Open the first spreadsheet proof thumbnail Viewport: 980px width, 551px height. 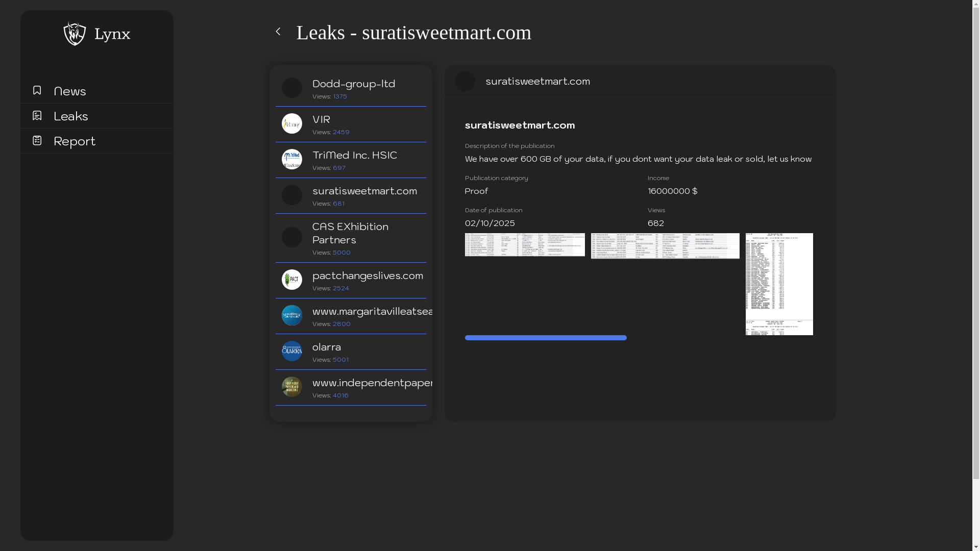[x=525, y=245]
